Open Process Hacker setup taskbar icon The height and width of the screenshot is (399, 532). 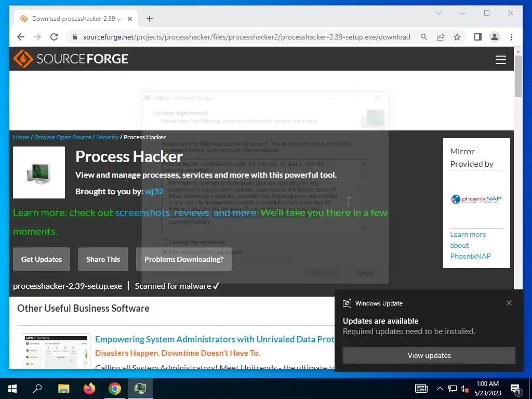click(x=140, y=389)
